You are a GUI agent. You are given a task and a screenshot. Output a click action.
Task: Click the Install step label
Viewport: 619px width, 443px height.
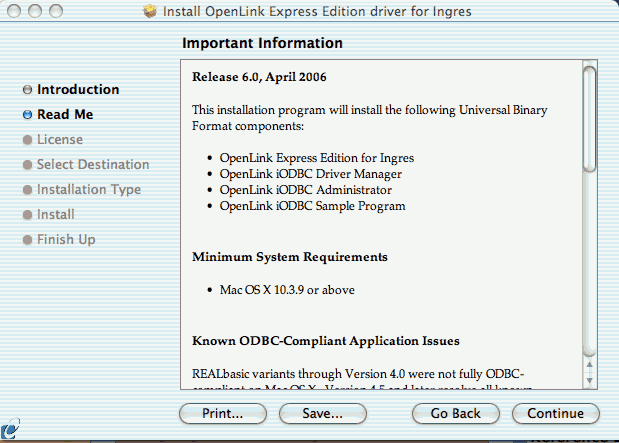pyautogui.click(x=56, y=215)
